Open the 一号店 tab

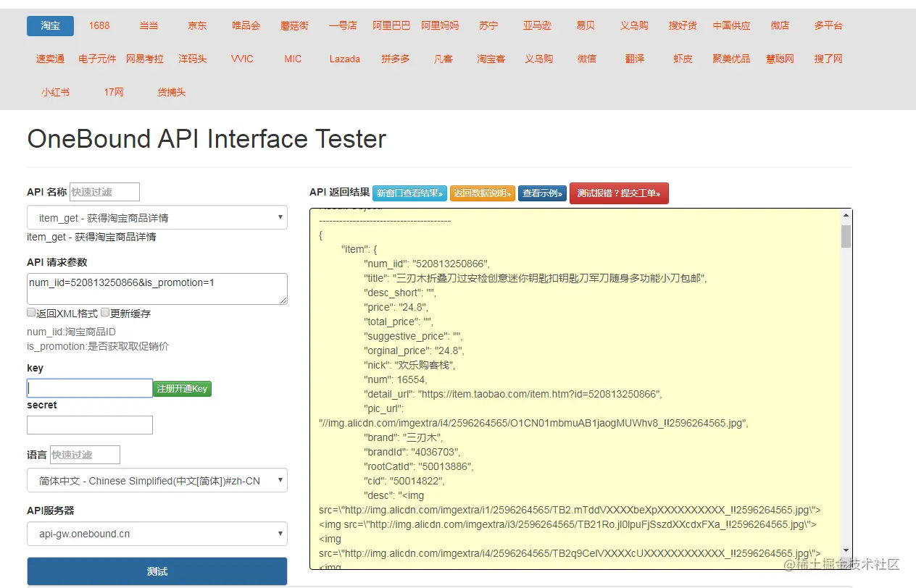[343, 25]
